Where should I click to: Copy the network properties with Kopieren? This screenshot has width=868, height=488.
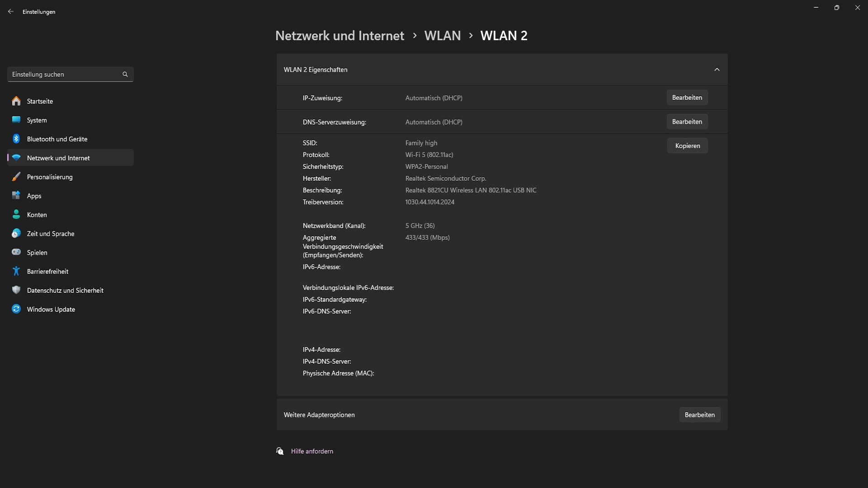point(687,145)
